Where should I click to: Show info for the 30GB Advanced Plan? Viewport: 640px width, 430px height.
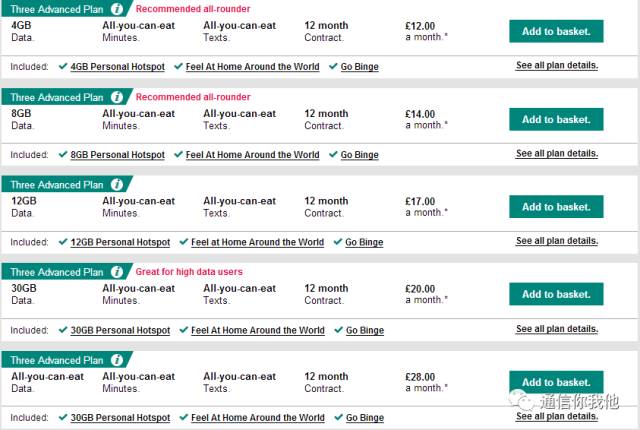click(117, 272)
